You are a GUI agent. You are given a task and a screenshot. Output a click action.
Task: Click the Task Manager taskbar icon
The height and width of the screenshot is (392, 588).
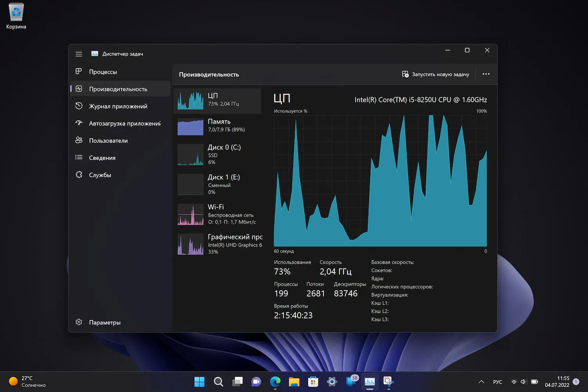click(370, 381)
